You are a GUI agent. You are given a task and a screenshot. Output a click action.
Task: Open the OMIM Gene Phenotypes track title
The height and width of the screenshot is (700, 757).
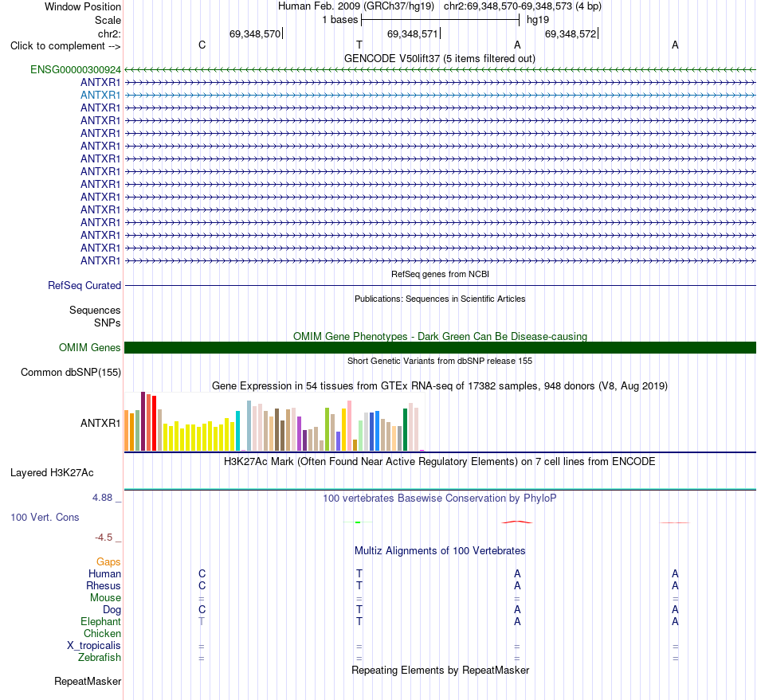[x=440, y=336]
